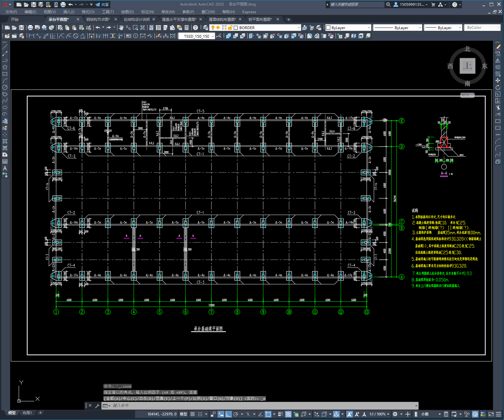The width and height of the screenshot is (504, 420).
Task: Open the annotation scale 1:1 / 100% dropdown
Action: click(x=379, y=414)
